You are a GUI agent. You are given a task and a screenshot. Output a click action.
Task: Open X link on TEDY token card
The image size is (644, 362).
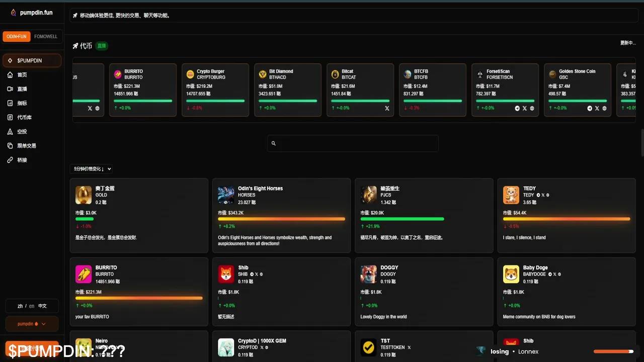(543, 195)
